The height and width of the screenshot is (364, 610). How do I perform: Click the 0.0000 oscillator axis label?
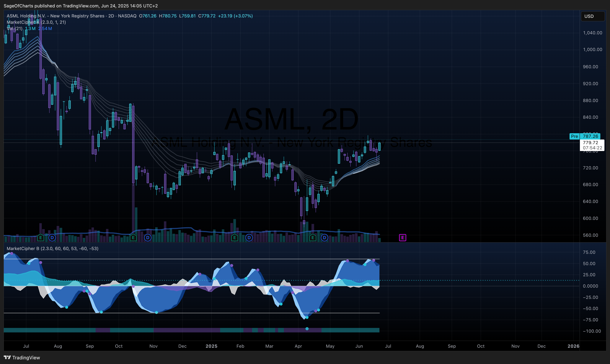point(591,286)
